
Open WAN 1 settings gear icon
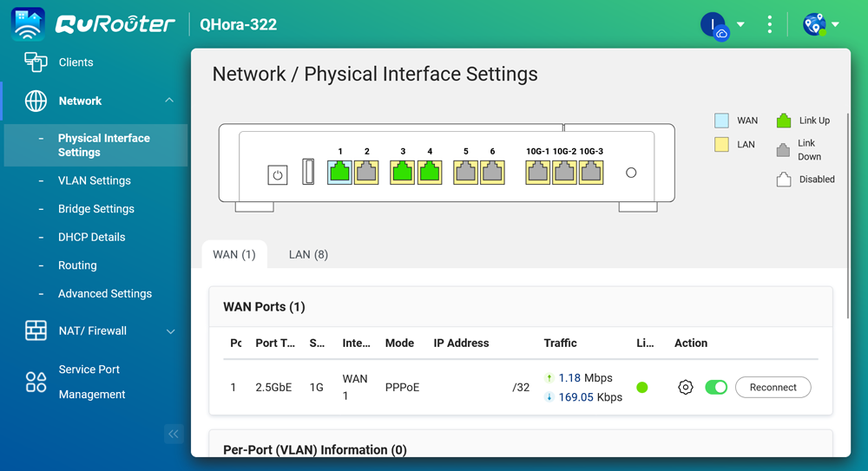[686, 388]
